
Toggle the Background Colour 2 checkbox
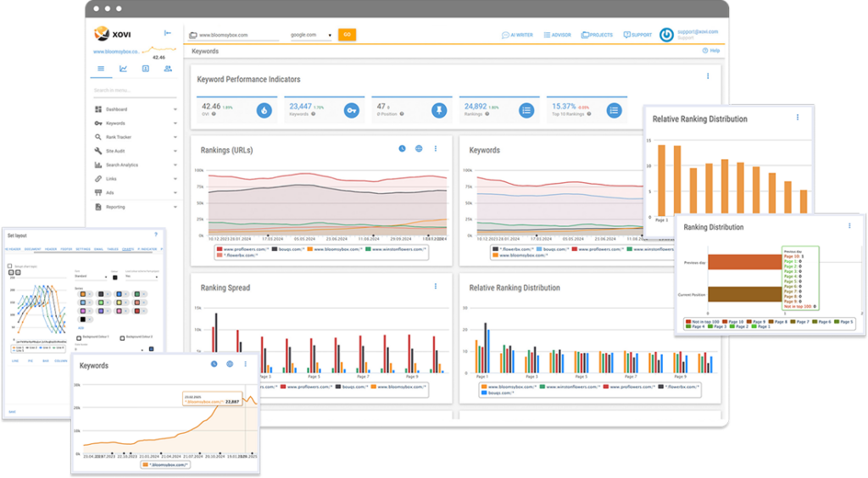click(122, 336)
